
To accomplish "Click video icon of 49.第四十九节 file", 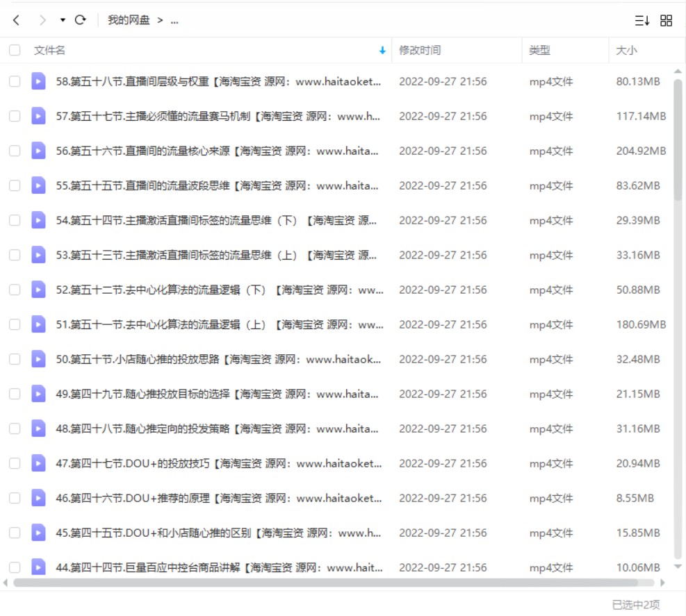I will [38, 394].
